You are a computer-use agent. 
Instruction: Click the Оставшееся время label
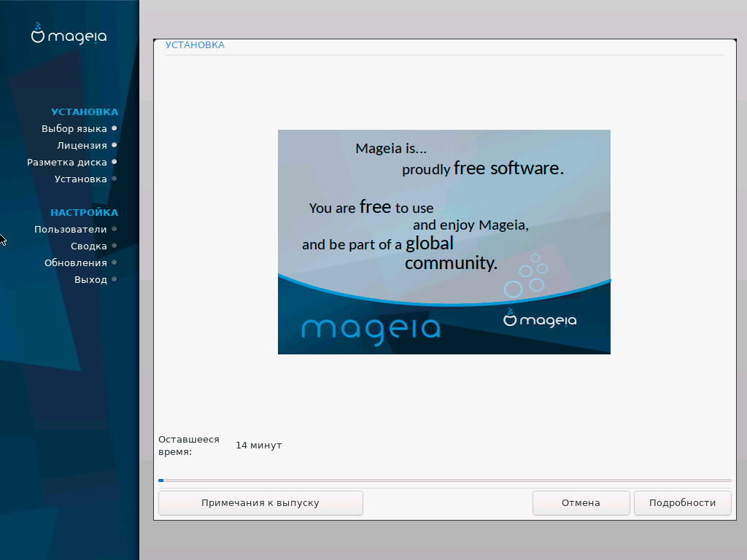tap(189, 446)
